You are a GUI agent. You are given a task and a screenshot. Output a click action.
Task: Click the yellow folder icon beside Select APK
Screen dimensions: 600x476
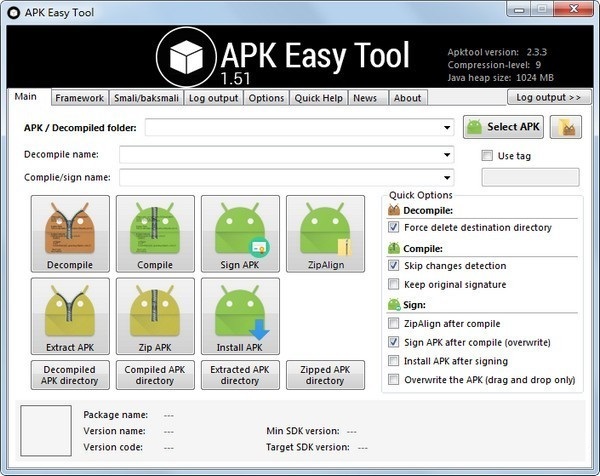[x=566, y=127]
